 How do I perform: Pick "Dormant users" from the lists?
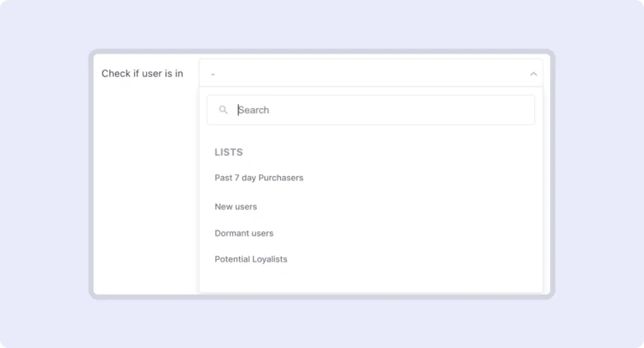tap(244, 233)
